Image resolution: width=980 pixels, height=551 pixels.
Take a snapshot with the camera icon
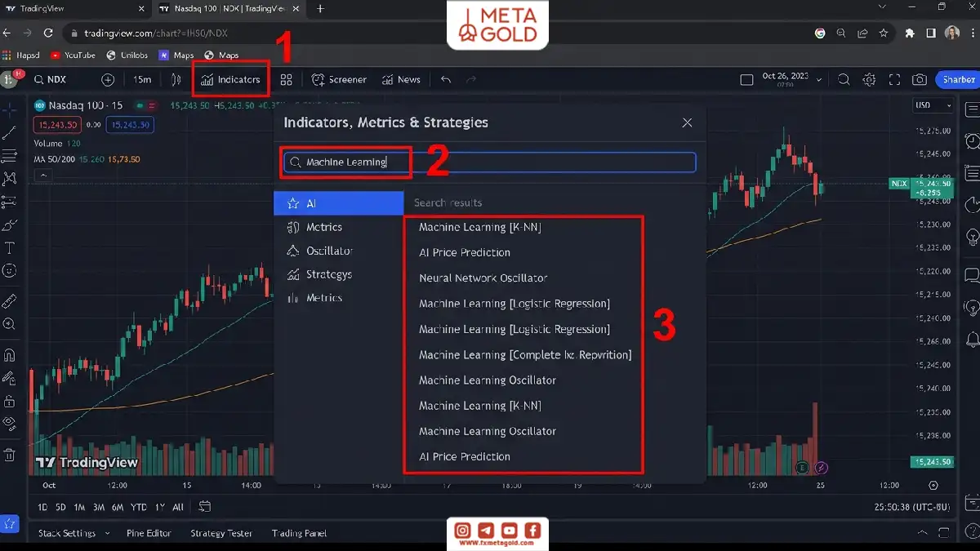(920, 79)
